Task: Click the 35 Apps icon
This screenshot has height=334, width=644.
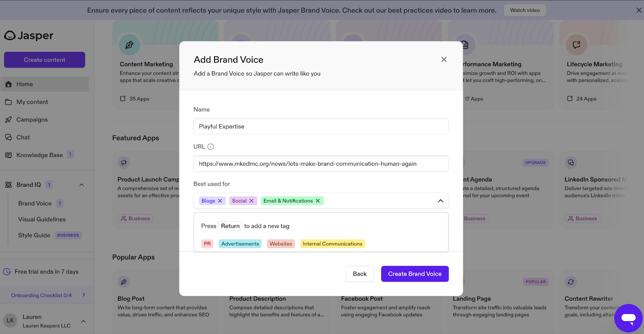Action: pos(123,99)
